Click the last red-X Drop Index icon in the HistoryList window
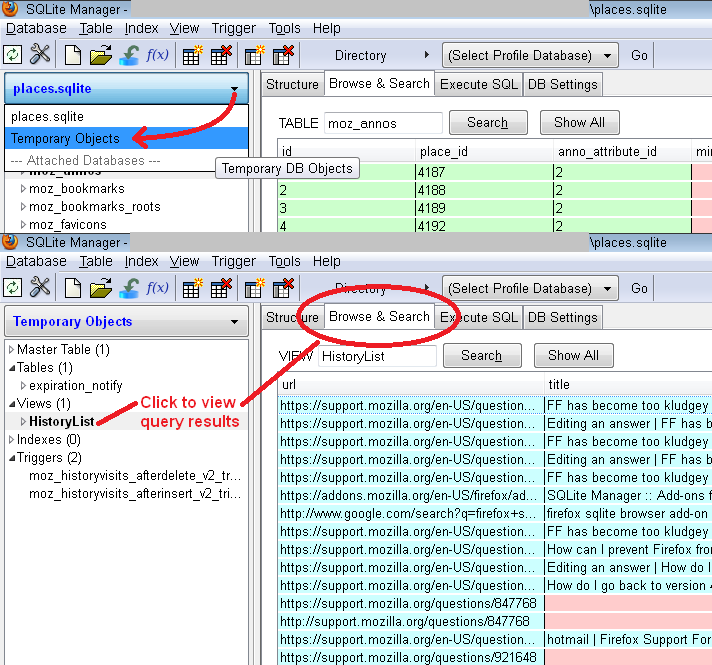This screenshot has height=665, width=712. pyautogui.click(x=284, y=288)
